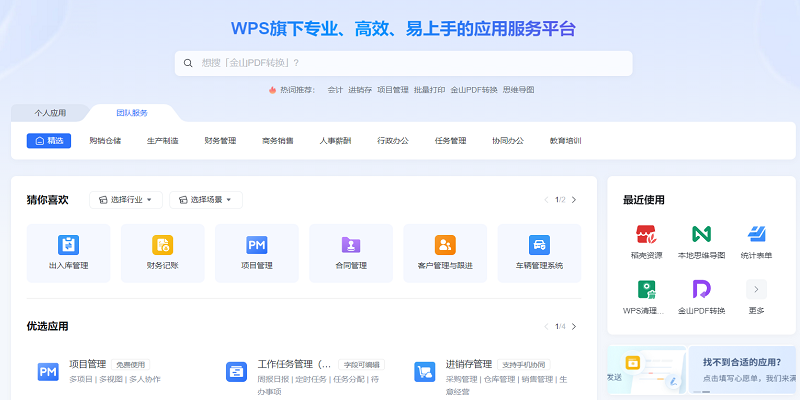The image size is (800, 400).
Task: Click the search box input field
Action: coord(410,63)
